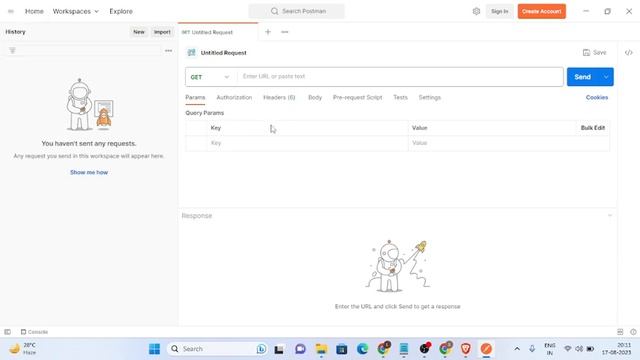Switch to the Headers tab
This screenshot has height=360, width=640.
coord(279,98)
